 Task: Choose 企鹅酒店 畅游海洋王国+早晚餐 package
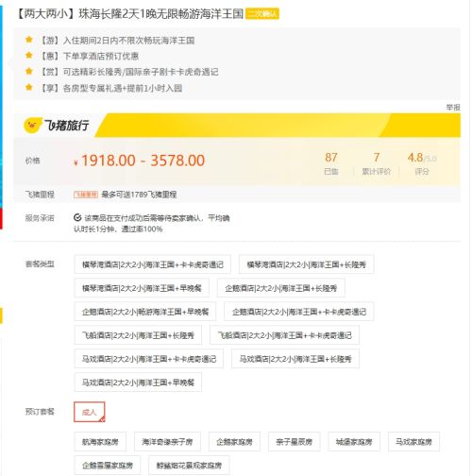coord(145,312)
